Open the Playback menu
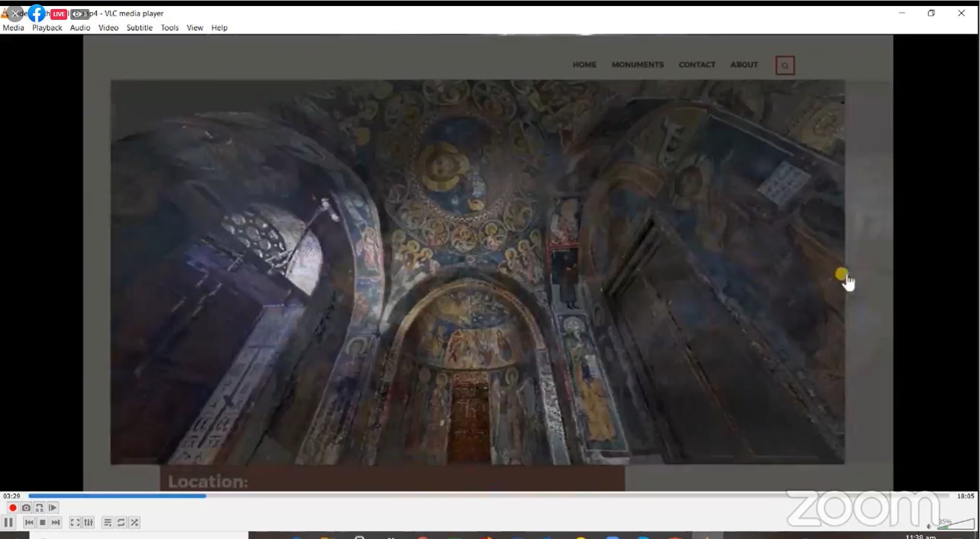980x539 pixels. pyautogui.click(x=47, y=28)
